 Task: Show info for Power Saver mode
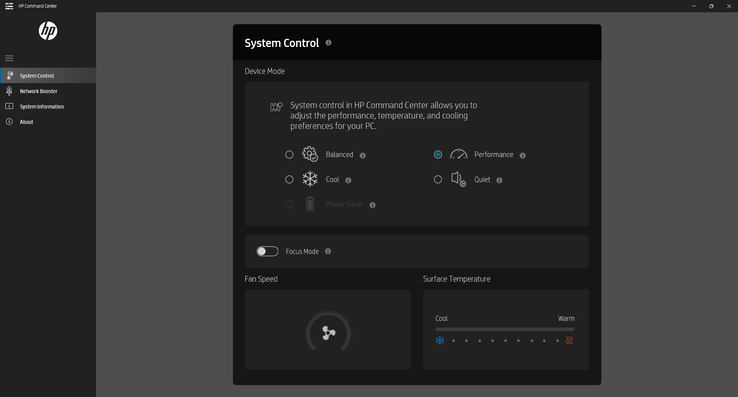pos(372,205)
